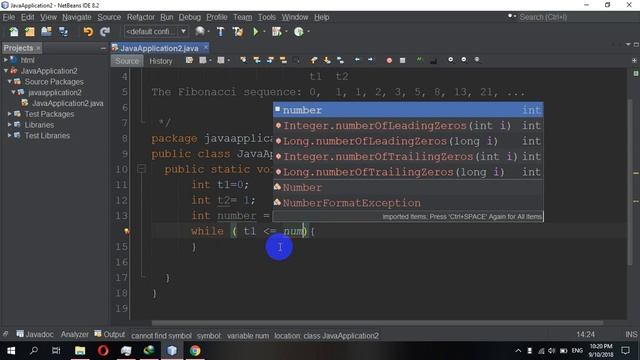Open the Output window button
Image resolution: width=640 pixels, height=360 pixels.
[x=110, y=334]
